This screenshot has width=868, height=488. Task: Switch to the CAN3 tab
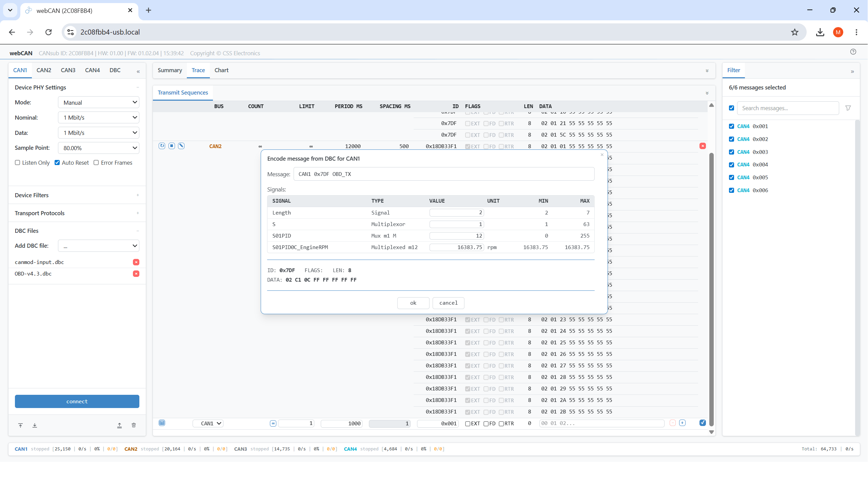pyautogui.click(x=68, y=70)
